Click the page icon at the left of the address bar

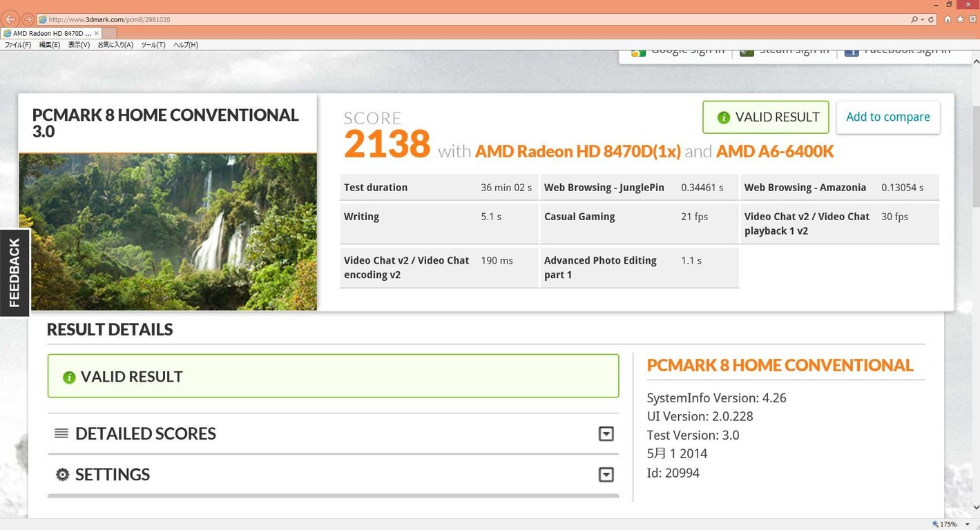pos(43,19)
